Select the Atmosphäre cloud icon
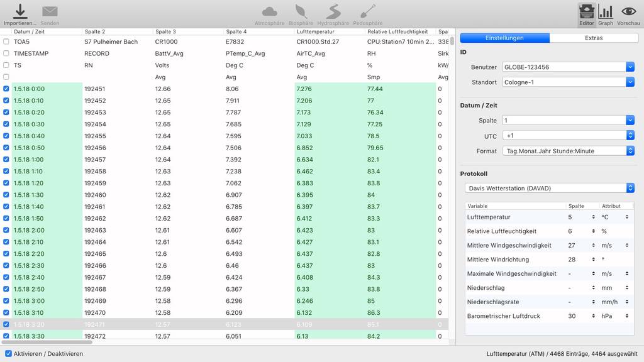Image resolution: width=644 pixels, height=362 pixels. [269, 11]
